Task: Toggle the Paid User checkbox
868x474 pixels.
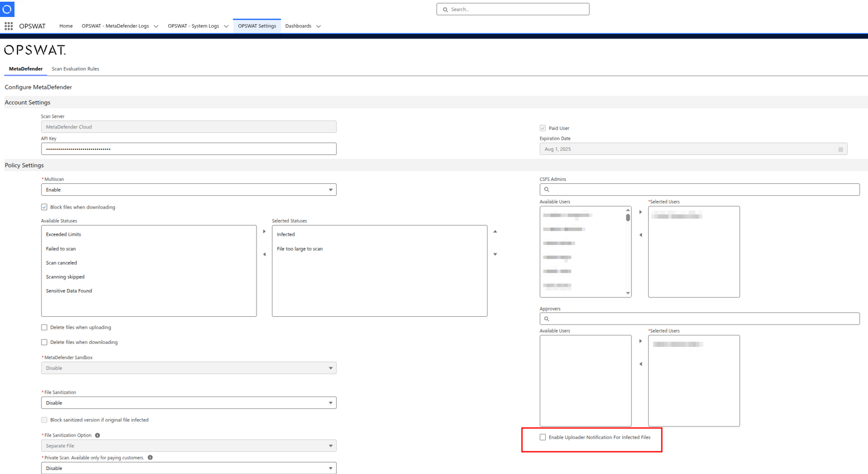Action: (x=543, y=128)
